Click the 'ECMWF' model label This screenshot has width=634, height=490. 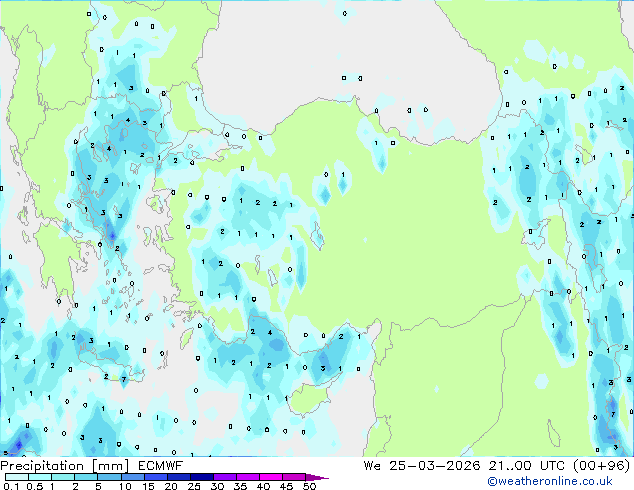pyautogui.click(x=161, y=466)
